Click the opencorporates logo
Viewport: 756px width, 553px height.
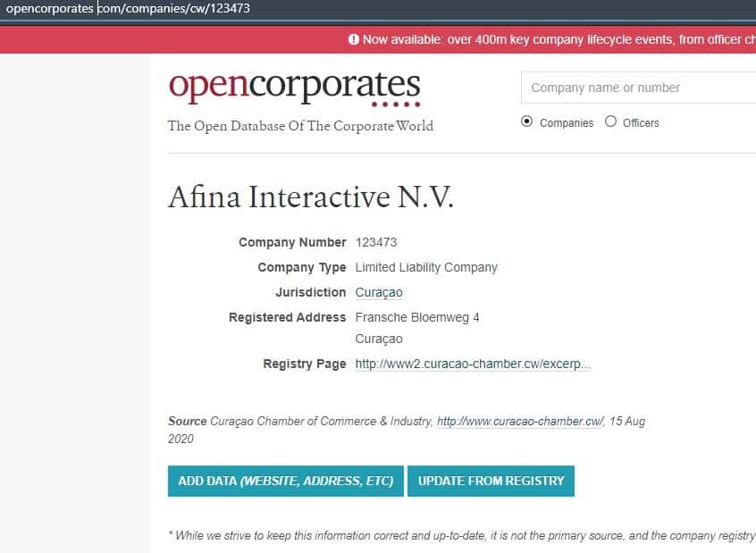pos(294,87)
